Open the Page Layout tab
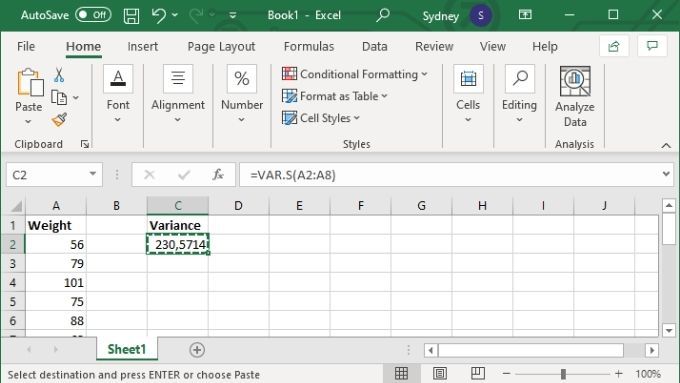 click(221, 47)
